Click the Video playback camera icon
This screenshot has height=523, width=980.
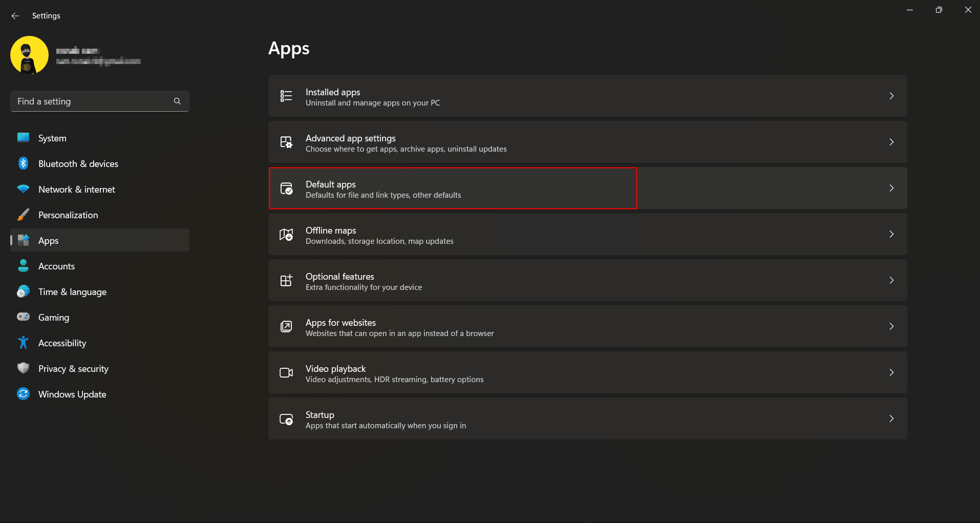click(286, 372)
